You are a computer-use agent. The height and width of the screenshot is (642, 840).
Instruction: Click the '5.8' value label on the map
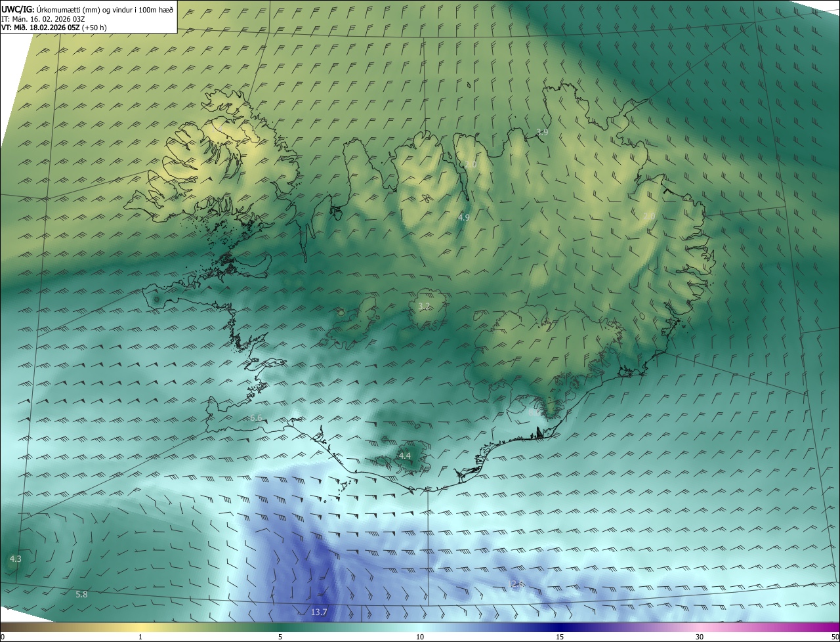[x=81, y=594]
